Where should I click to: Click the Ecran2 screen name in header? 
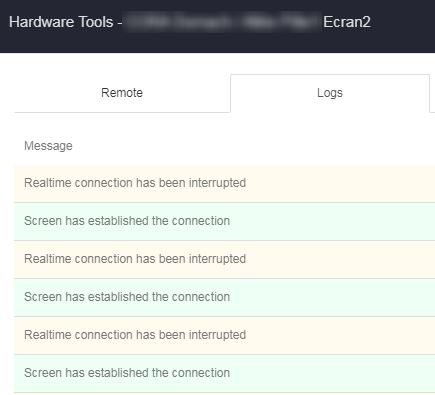[x=347, y=22]
